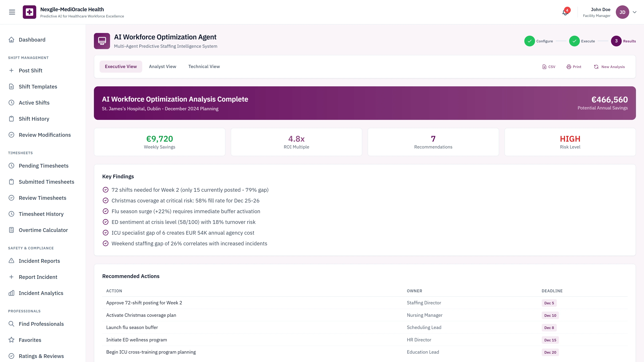Toggle the Christmas coverage finding checkmark
Image resolution: width=644 pixels, height=362 pixels.
105,200
